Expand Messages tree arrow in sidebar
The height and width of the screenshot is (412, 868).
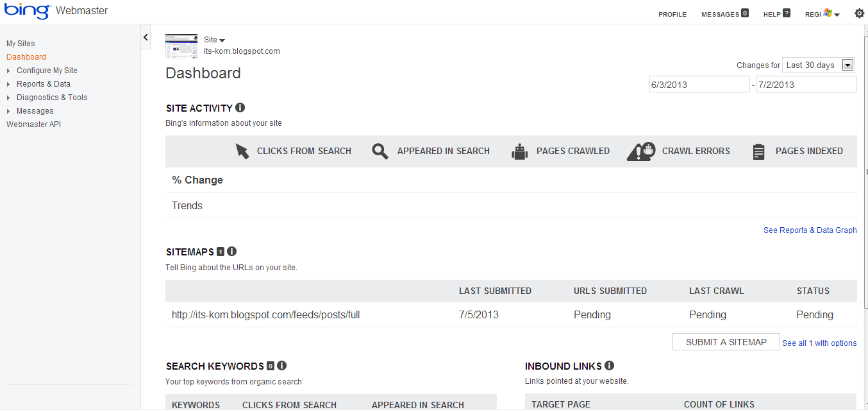pos(8,111)
